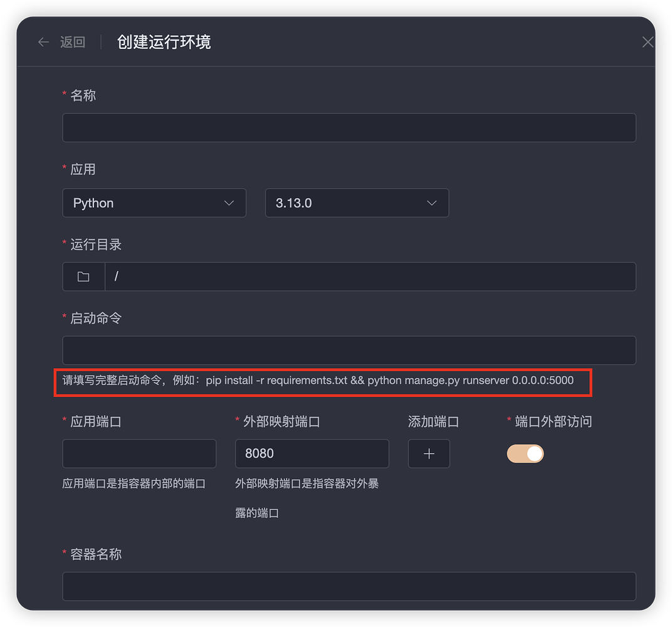The height and width of the screenshot is (627, 672).
Task: Focus the 启动命令 input field
Action: coord(349,350)
